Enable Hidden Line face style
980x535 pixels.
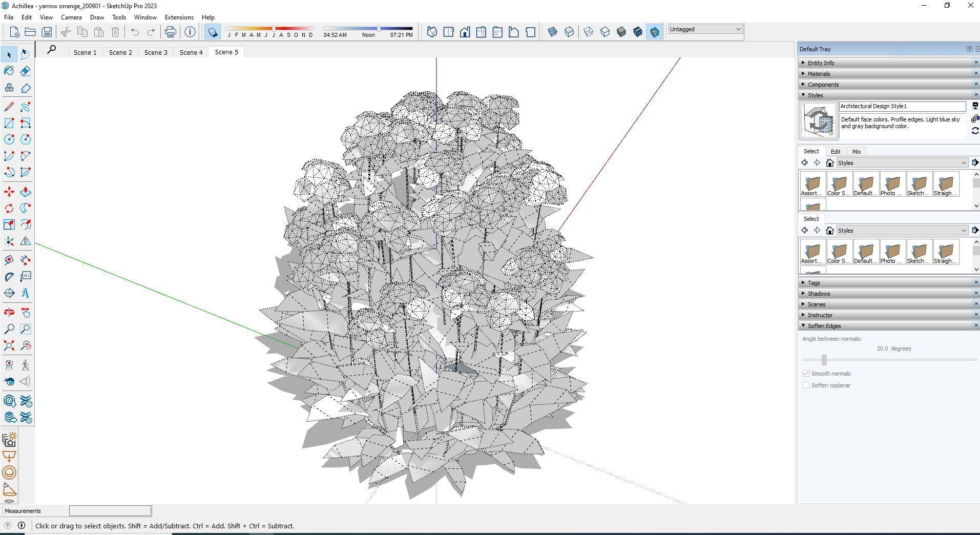pyautogui.click(x=604, y=32)
